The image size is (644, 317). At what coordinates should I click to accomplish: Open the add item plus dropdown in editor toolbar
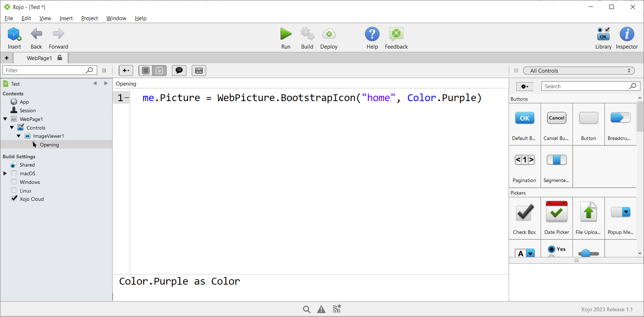tap(126, 71)
